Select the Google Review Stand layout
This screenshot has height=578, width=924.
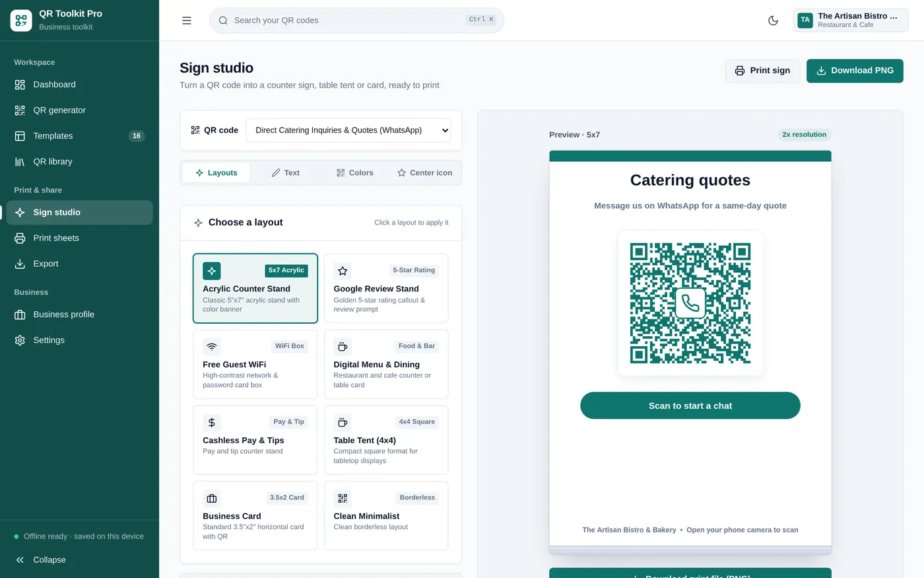pyautogui.click(x=386, y=289)
